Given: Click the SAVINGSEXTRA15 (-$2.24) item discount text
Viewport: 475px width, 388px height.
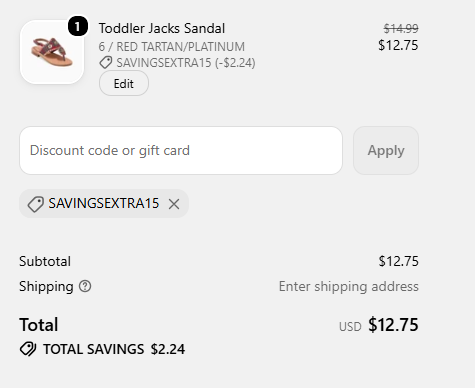Looking at the screenshot, I should pos(186,63).
